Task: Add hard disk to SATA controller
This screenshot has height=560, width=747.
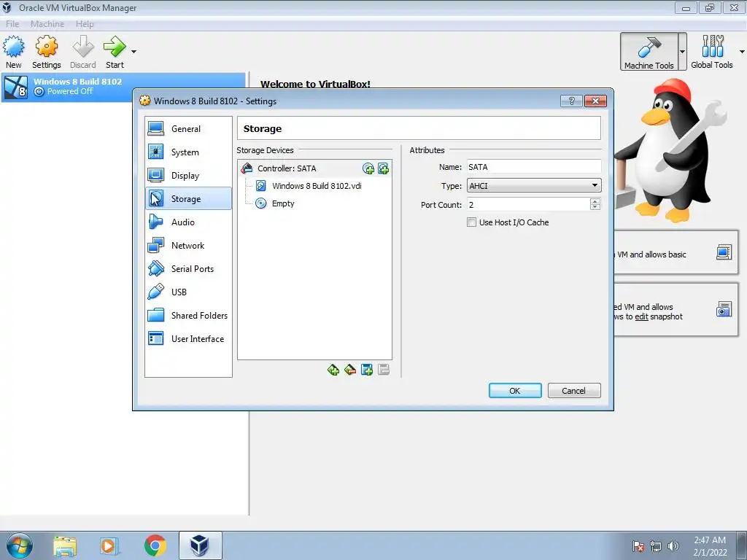Action: [383, 168]
